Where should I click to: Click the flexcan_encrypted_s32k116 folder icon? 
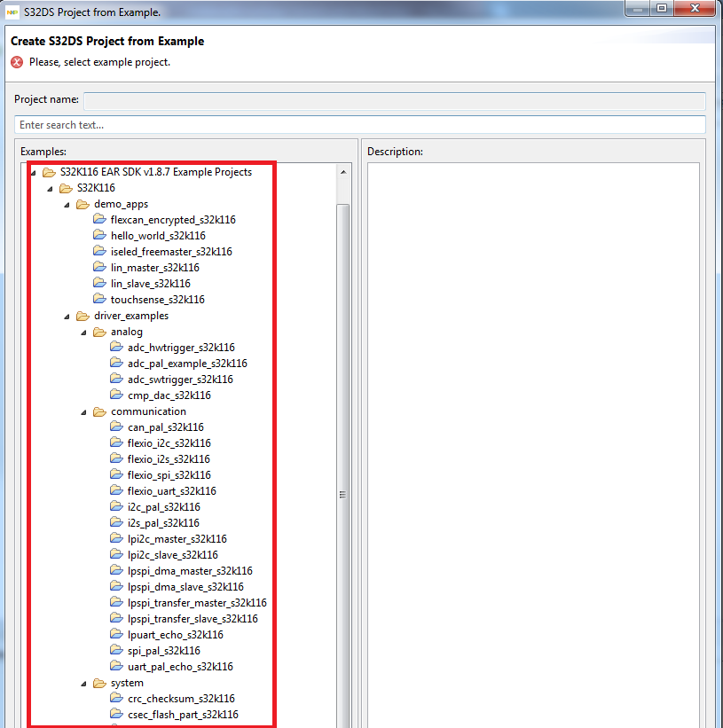click(x=99, y=219)
